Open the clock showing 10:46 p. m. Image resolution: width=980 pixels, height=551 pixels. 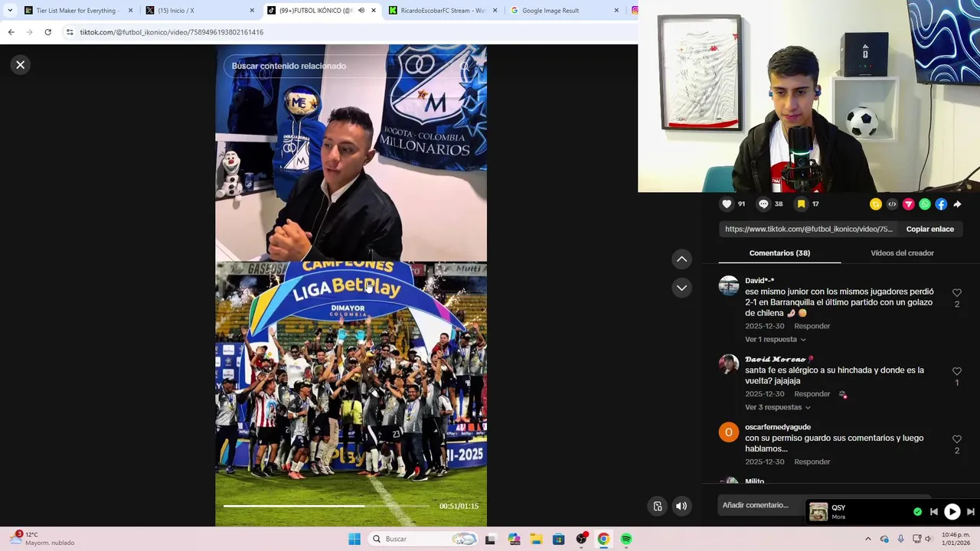click(955, 539)
